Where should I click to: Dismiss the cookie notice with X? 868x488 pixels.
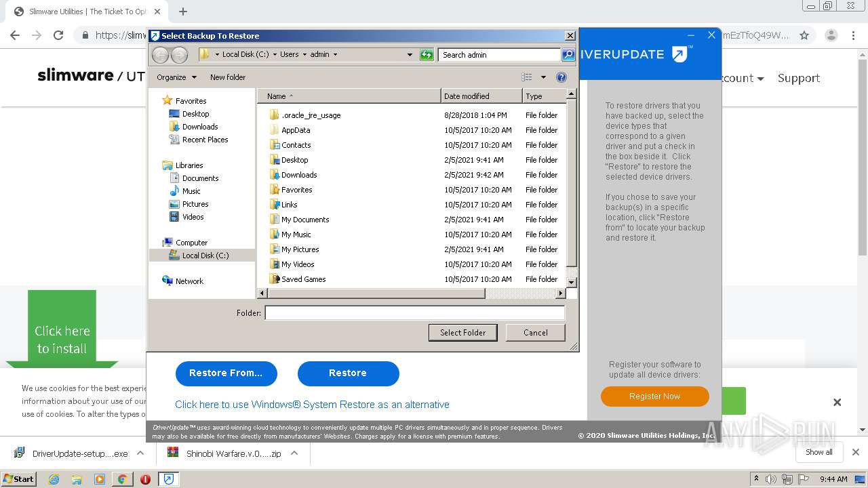click(x=837, y=403)
